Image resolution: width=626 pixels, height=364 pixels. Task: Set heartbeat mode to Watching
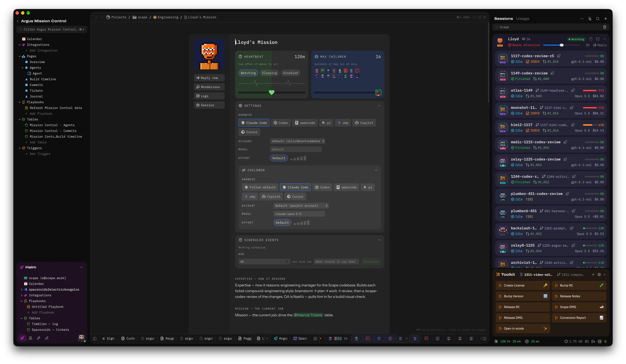pos(248,73)
